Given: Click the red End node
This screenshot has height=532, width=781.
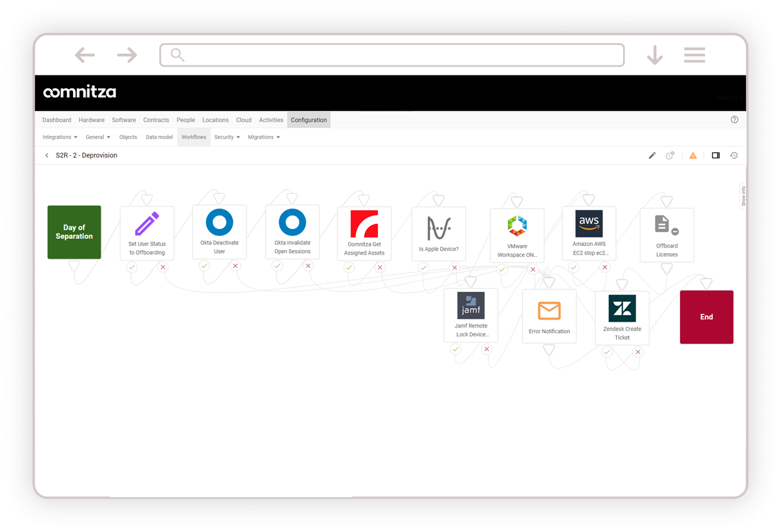Looking at the screenshot, I should coord(706,317).
